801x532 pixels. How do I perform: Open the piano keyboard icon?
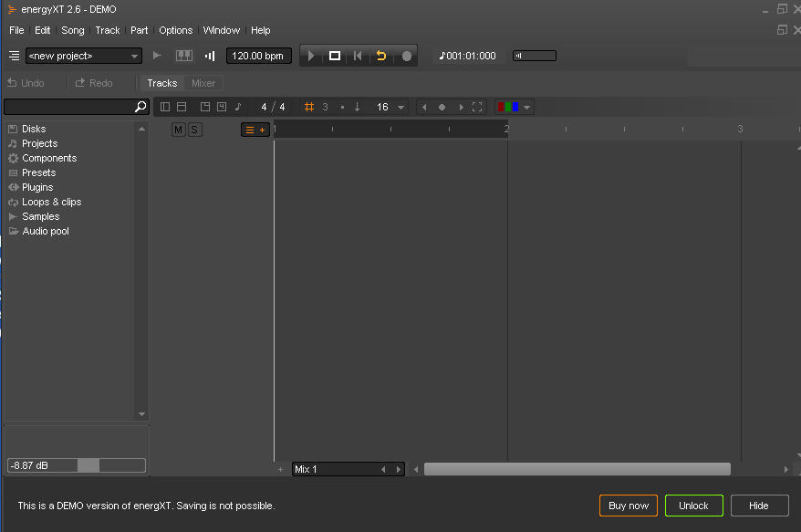click(x=184, y=56)
